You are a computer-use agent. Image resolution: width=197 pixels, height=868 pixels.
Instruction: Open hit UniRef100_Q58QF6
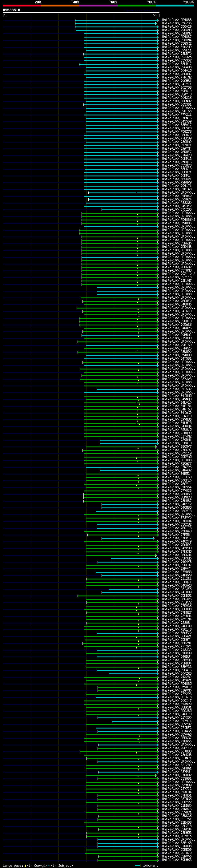point(177,162)
